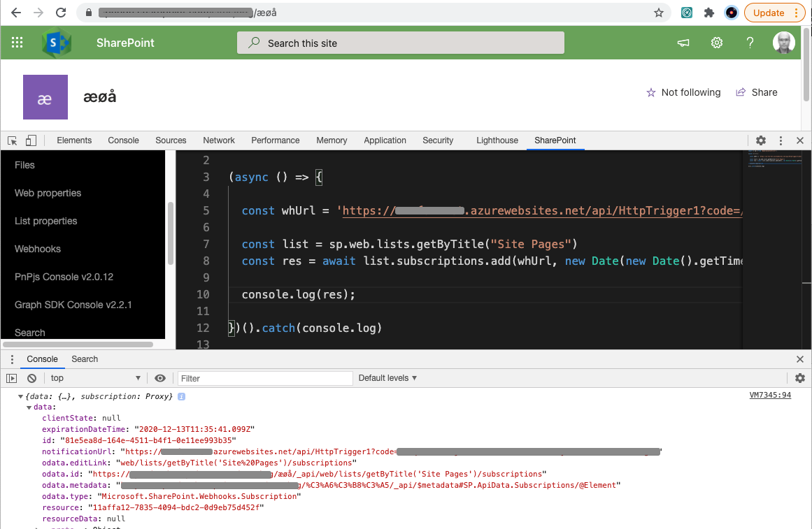Select Web properties in the sidebar
The width and height of the screenshot is (812, 529).
coord(48,193)
